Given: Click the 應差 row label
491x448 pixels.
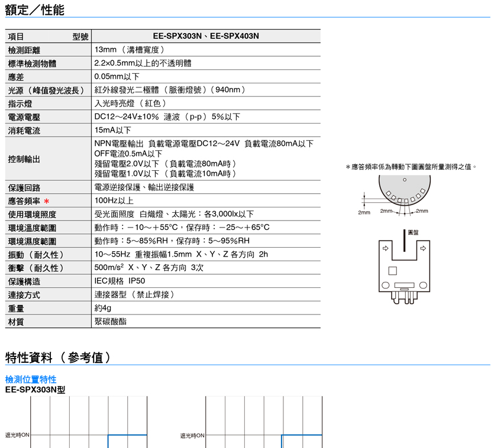Looking at the screenshot, I should pyautogui.click(x=16, y=77).
